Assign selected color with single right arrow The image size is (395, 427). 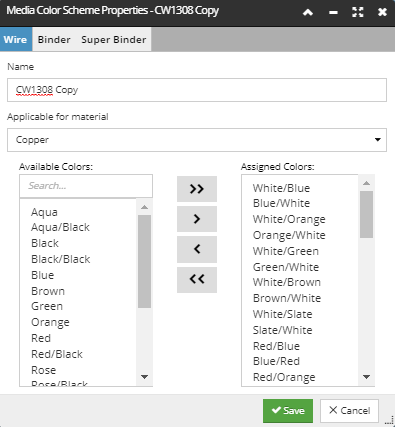coord(197,219)
